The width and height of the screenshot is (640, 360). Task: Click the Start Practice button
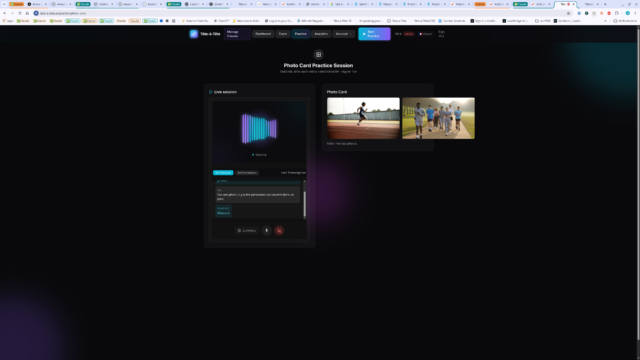click(374, 34)
